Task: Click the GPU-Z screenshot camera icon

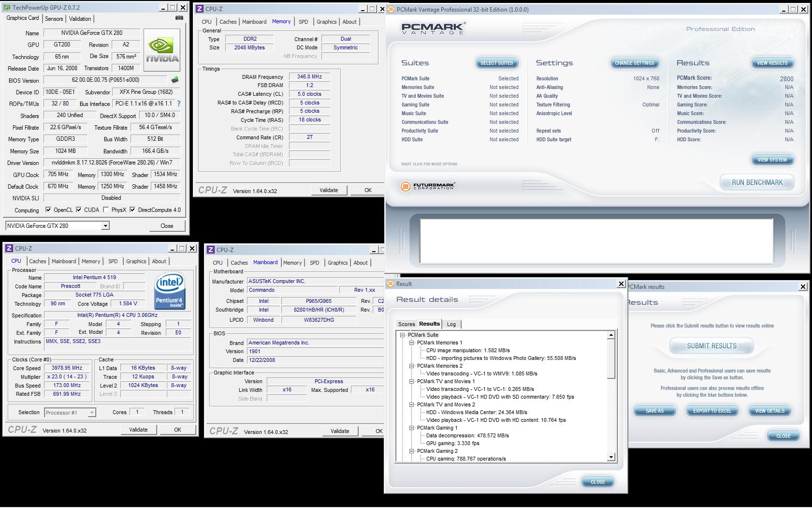Action: (179, 18)
